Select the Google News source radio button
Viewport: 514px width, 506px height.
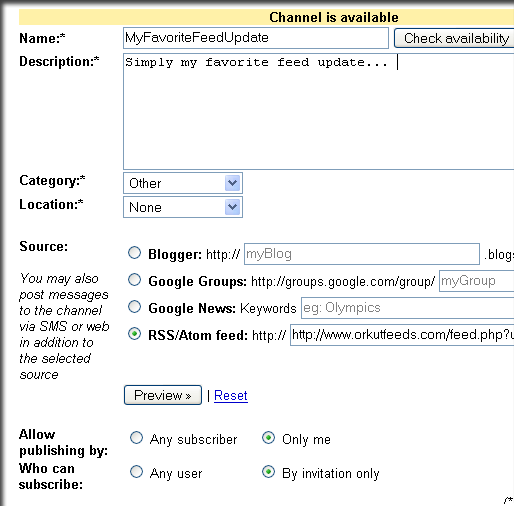(135, 307)
